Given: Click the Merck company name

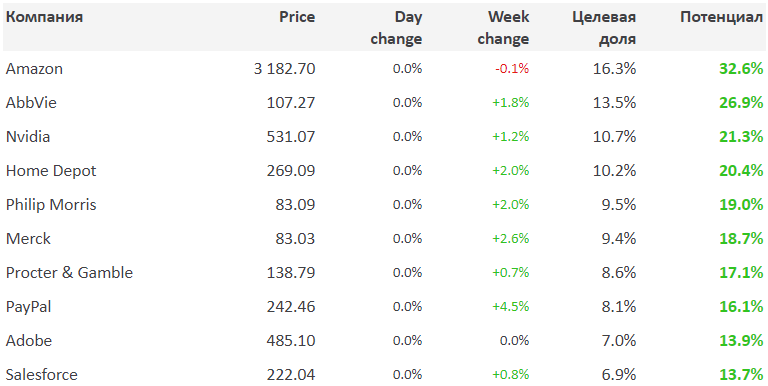Looking at the screenshot, I should tap(28, 239).
